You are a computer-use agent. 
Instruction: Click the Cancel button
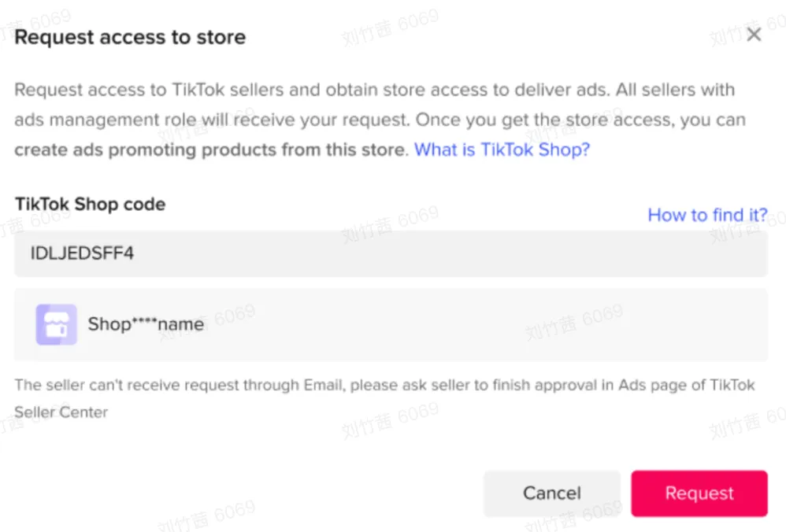(552, 493)
